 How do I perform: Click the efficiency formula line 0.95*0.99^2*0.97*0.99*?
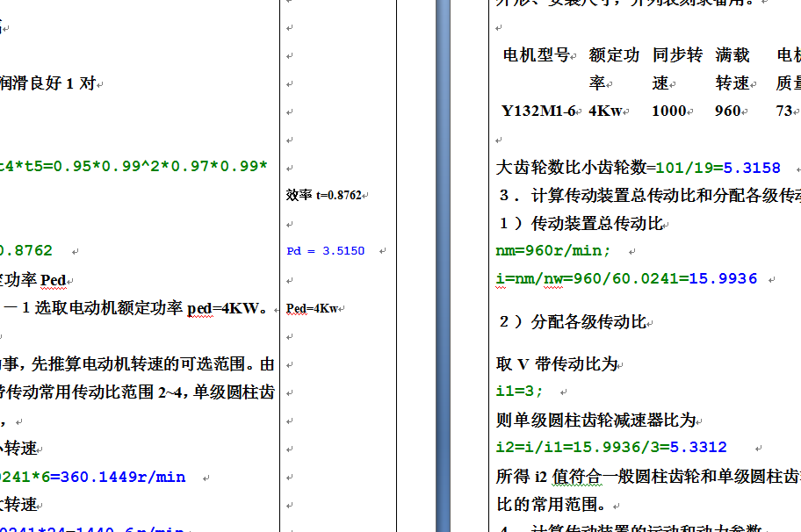tap(161, 167)
